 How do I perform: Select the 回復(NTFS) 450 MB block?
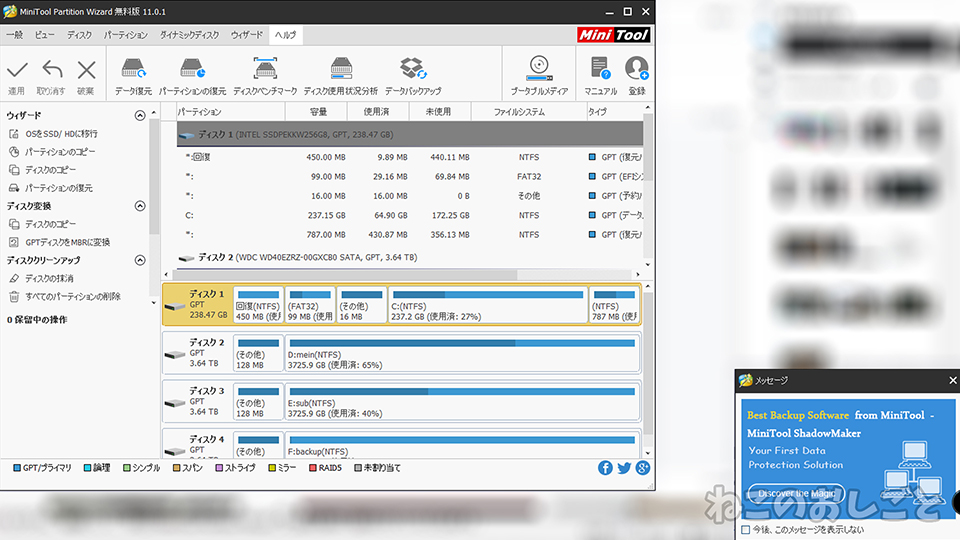(x=258, y=304)
